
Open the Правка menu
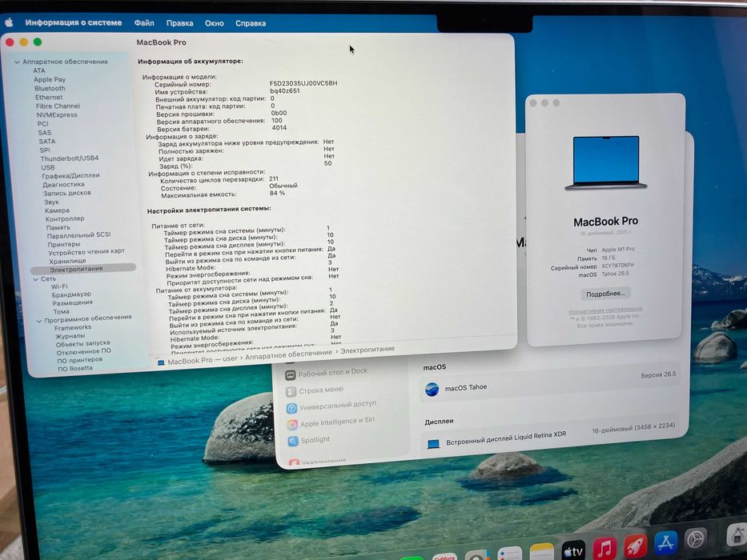[x=179, y=23]
